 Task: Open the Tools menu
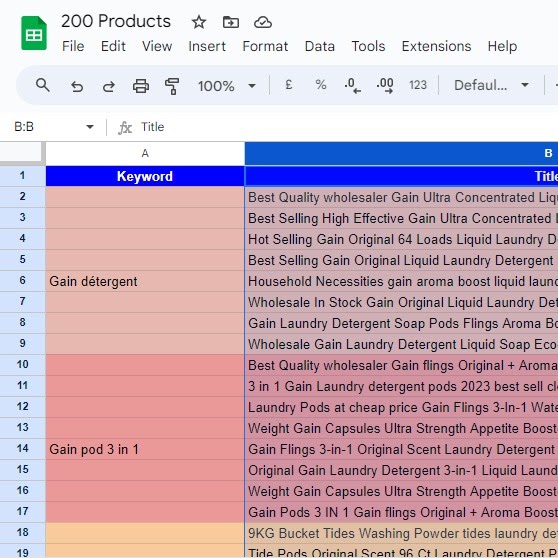click(x=368, y=46)
